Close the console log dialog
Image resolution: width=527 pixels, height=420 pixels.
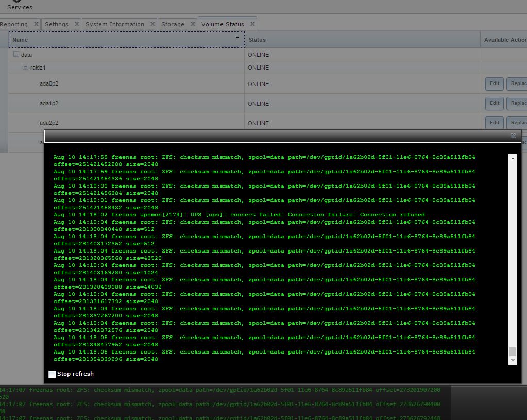[x=513, y=136]
